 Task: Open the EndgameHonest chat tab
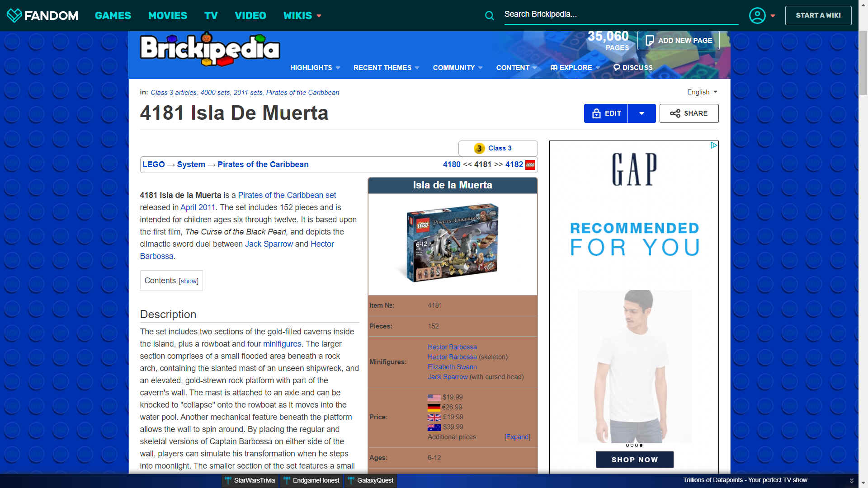point(311,480)
